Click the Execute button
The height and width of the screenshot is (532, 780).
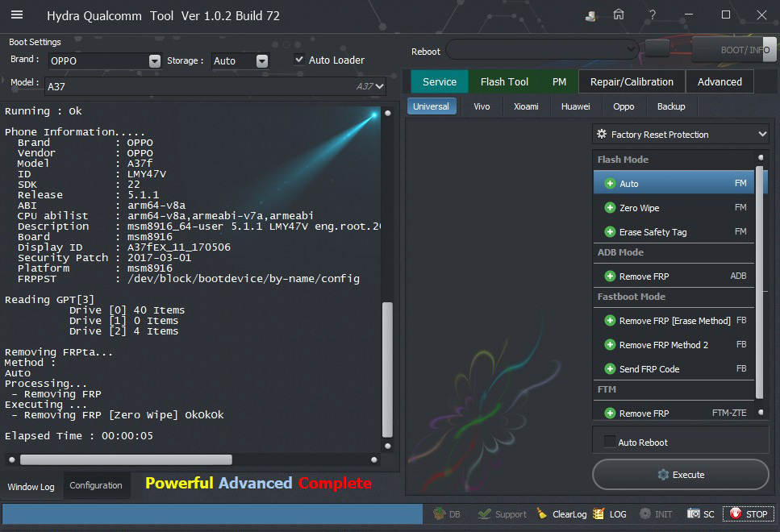tap(681, 474)
